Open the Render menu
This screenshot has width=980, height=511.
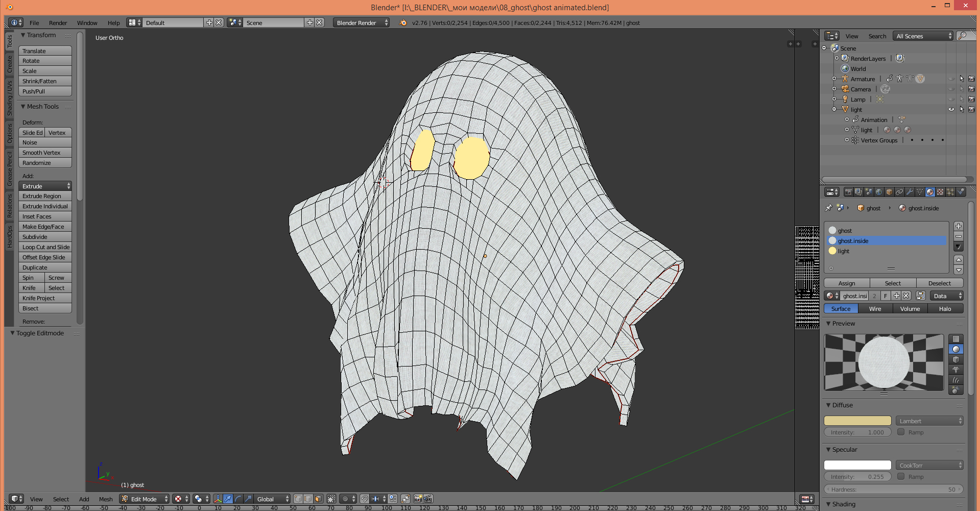click(58, 23)
